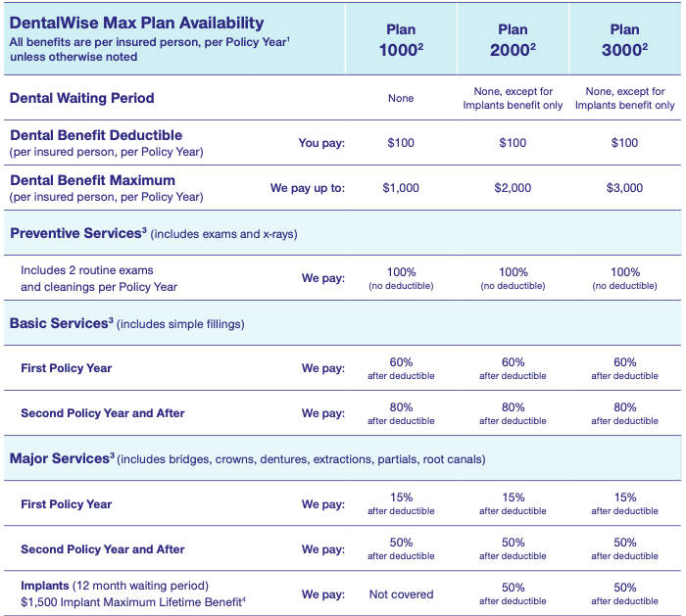Select the Dental Waiting Period row label
The height and width of the screenshot is (616, 686).
pyautogui.click(x=81, y=98)
